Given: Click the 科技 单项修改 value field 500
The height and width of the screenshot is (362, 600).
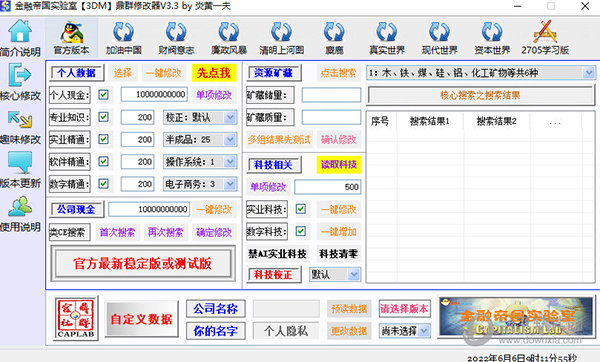Looking at the screenshot, I should 328,187.
